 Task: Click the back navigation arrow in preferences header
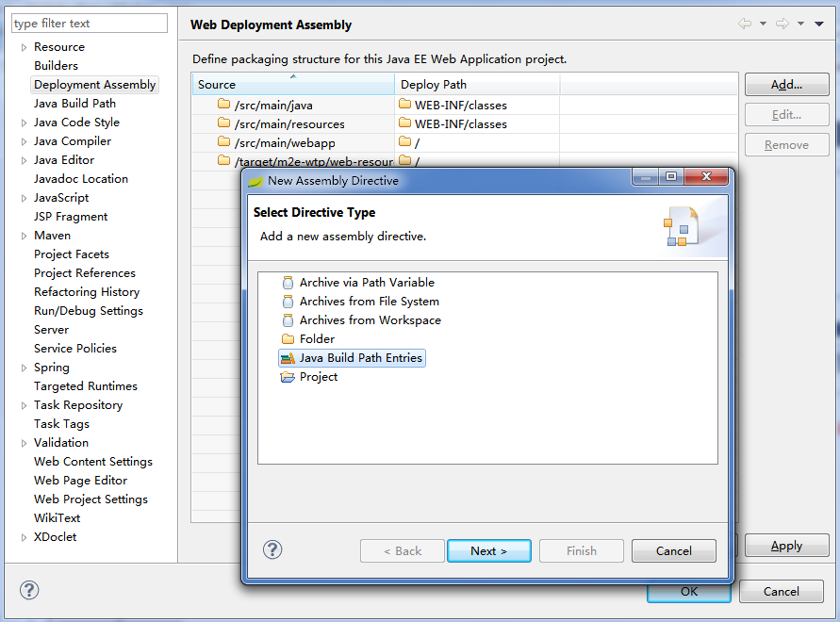pyautogui.click(x=745, y=24)
